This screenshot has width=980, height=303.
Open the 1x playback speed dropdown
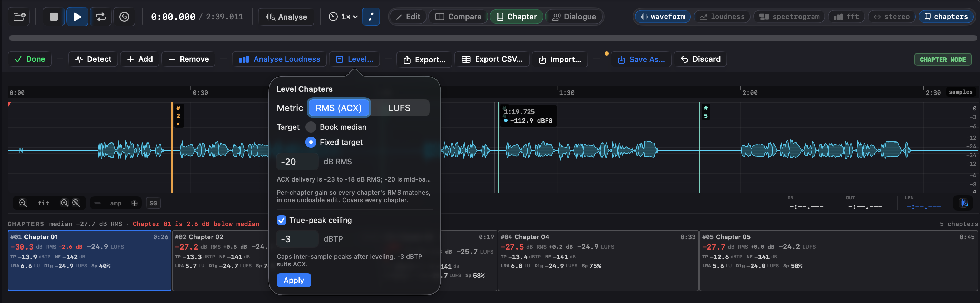(343, 17)
